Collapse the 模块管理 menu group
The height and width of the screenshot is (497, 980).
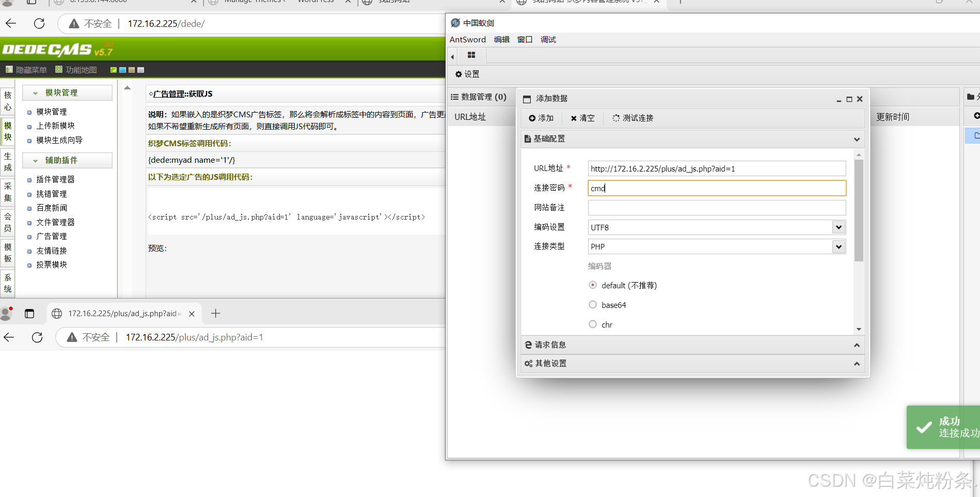(67, 92)
